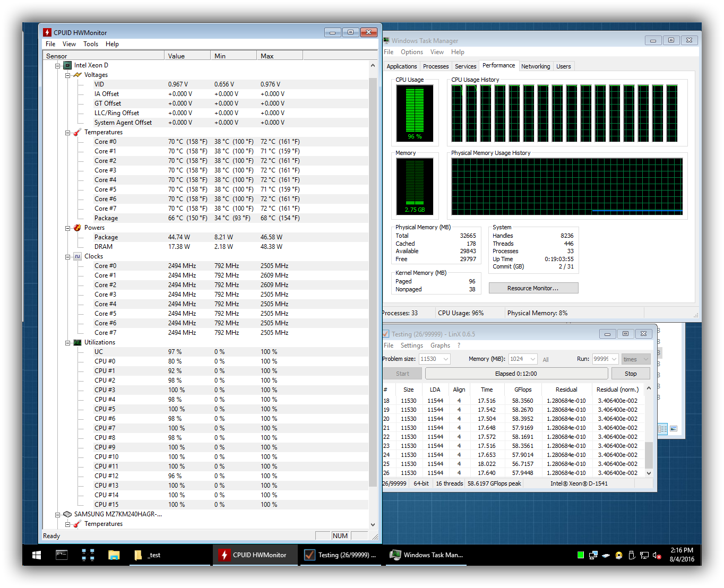
Task: Collapse the Powers tree node
Action: (x=67, y=228)
